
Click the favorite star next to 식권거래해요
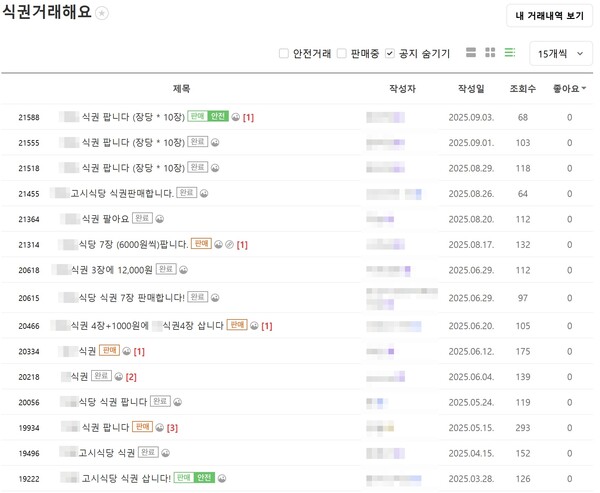(x=102, y=13)
